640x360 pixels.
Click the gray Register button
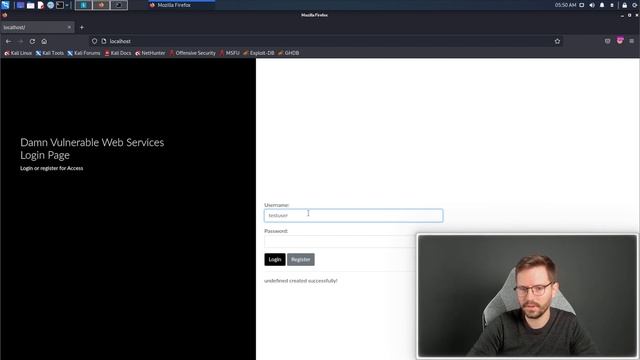301,260
